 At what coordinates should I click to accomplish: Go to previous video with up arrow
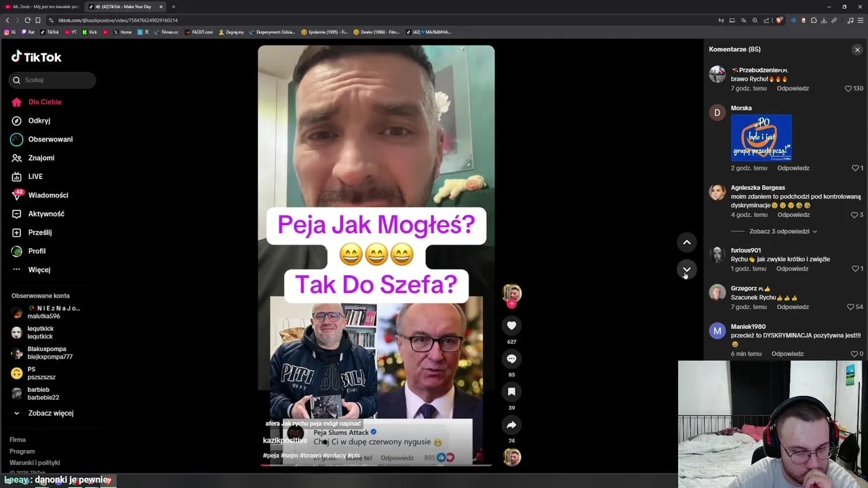[x=686, y=242]
